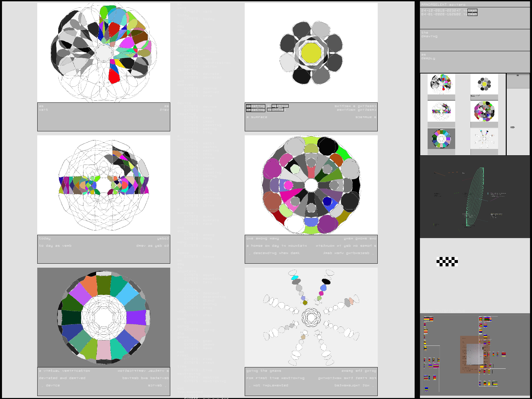The height and width of the screenshot is (399, 532).
Task: Select the highlighted 'machines' word in second caption line
Action: (x=275, y=110)
